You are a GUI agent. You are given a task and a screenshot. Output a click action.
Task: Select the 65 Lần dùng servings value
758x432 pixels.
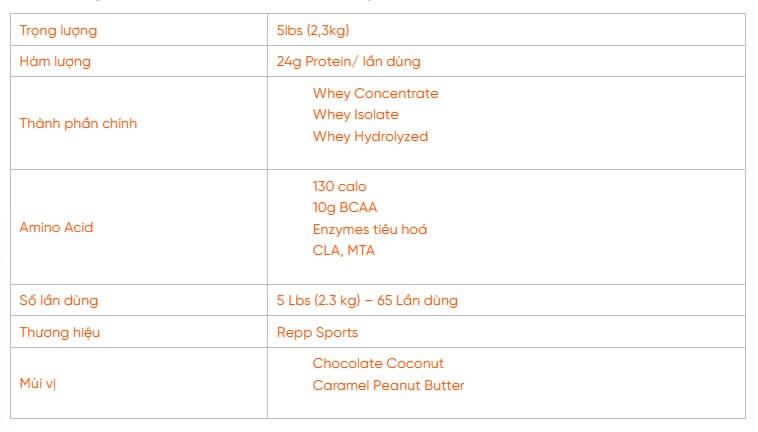418,300
